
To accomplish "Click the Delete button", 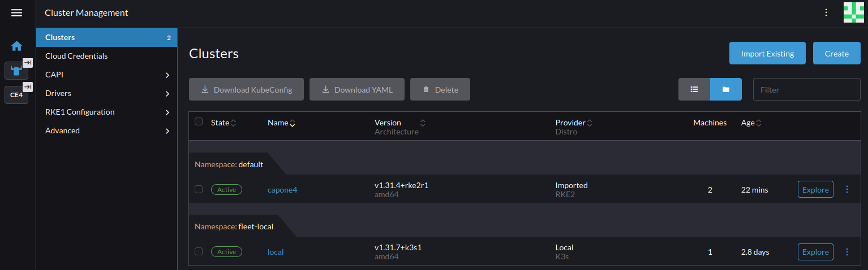I will click(440, 89).
